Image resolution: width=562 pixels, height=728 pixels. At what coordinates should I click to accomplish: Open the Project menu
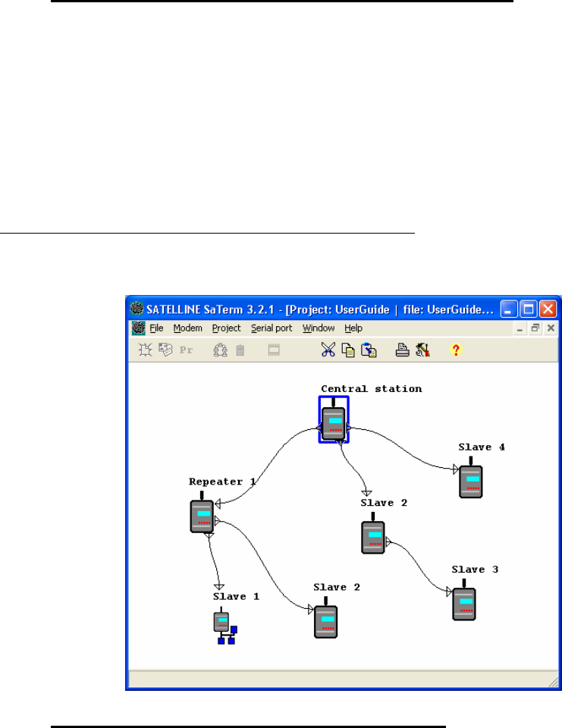click(226, 328)
